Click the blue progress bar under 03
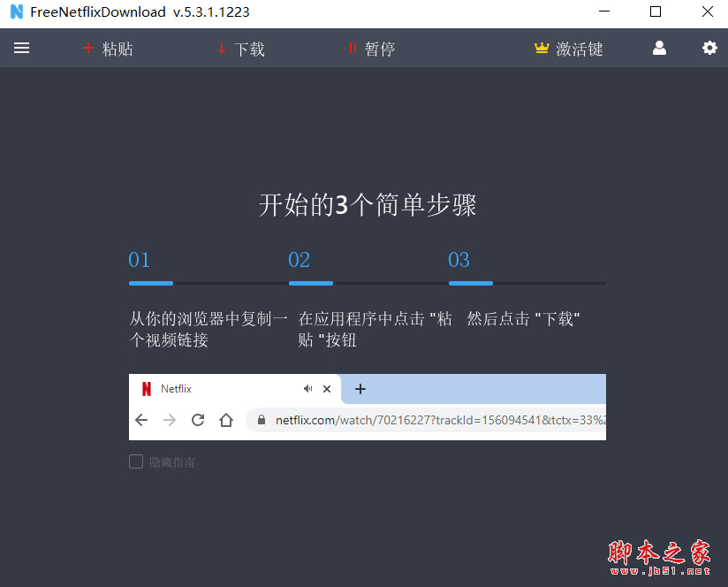The width and height of the screenshot is (728, 587). (x=471, y=283)
